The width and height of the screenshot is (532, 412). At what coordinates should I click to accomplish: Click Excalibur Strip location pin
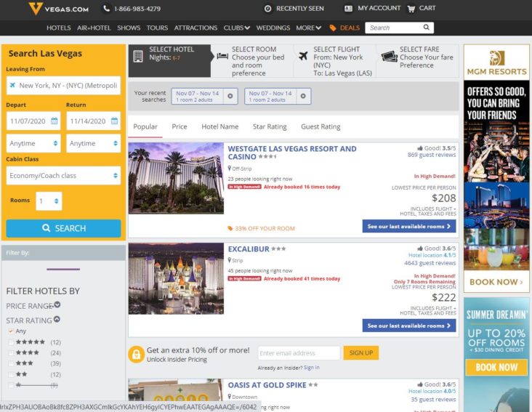point(230,260)
